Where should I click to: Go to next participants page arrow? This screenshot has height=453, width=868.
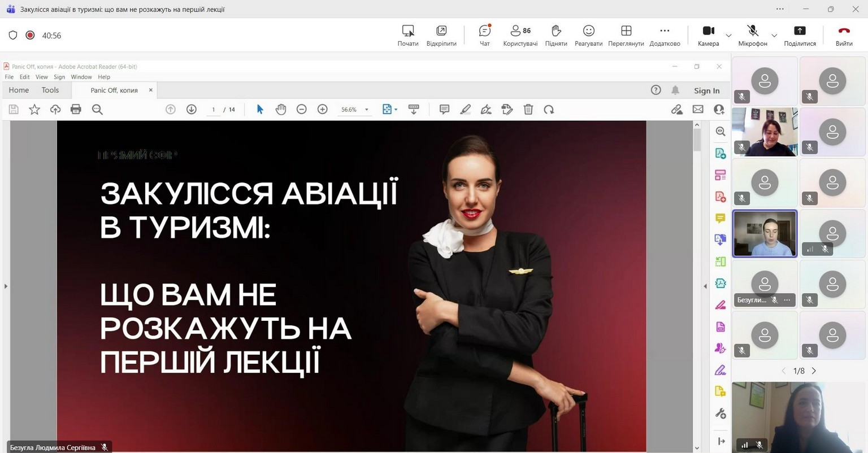[814, 371]
